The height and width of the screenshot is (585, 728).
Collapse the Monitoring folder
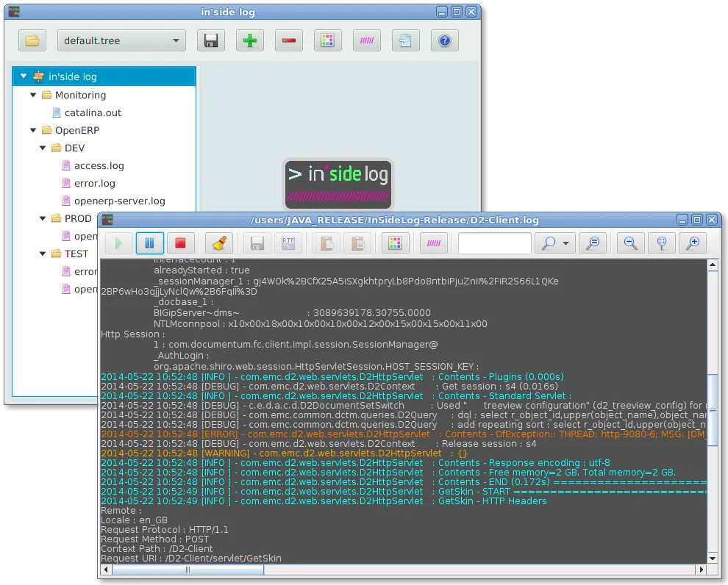click(32, 95)
